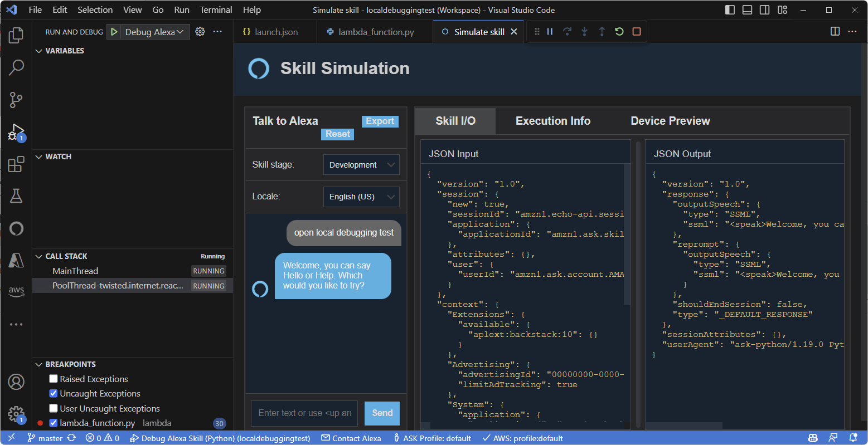Enable the Raised Exceptions breakpoint
Viewport: 868px width, 445px height.
pyautogui.click(x=53, y=379)
